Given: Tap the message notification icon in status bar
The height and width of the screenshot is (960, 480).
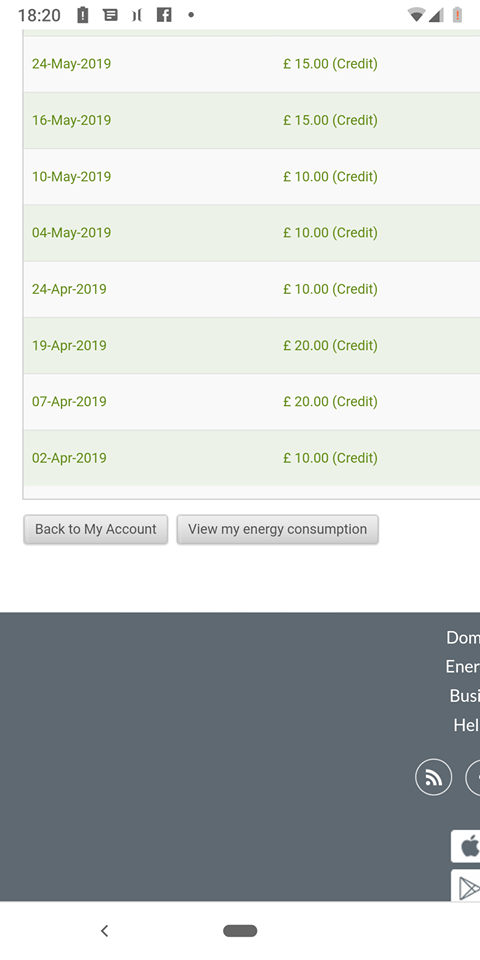Looking at the screenshot, I should click(110, 15).
